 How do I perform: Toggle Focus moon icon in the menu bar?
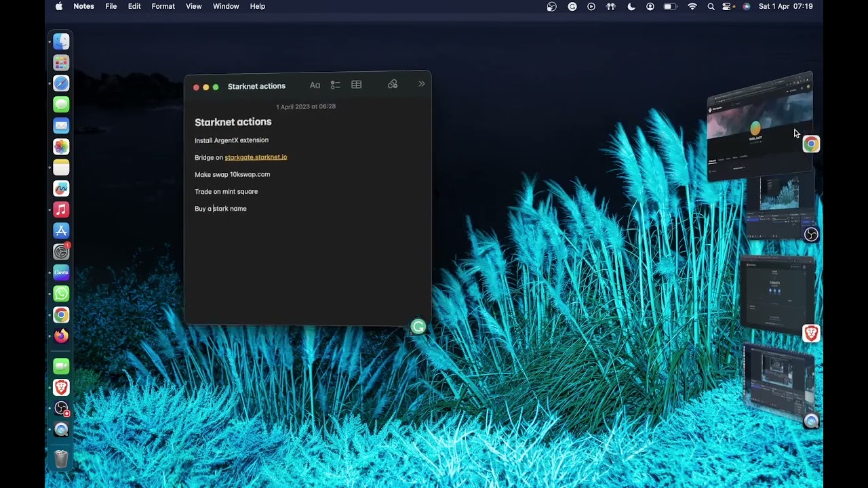[x=631, y=6]
